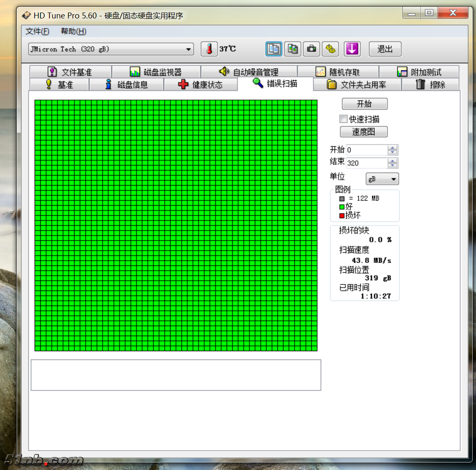Open the 磁盘信息 tab

tap(127, 85)
